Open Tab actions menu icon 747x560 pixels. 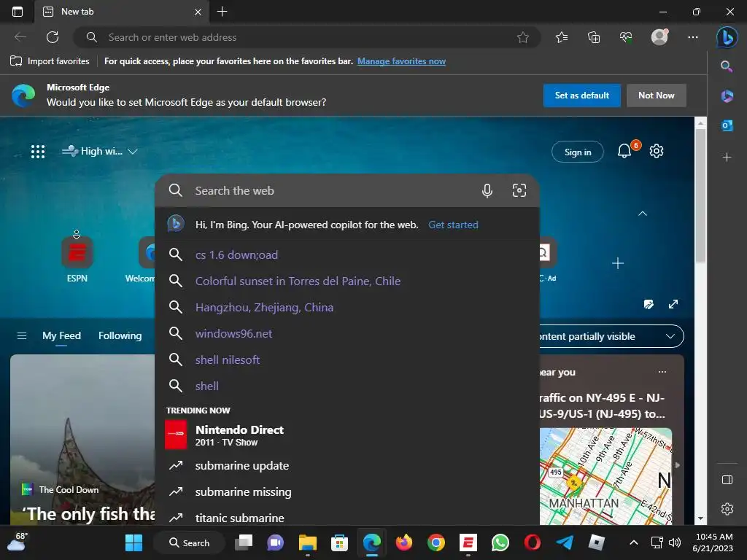pos(18,12)
